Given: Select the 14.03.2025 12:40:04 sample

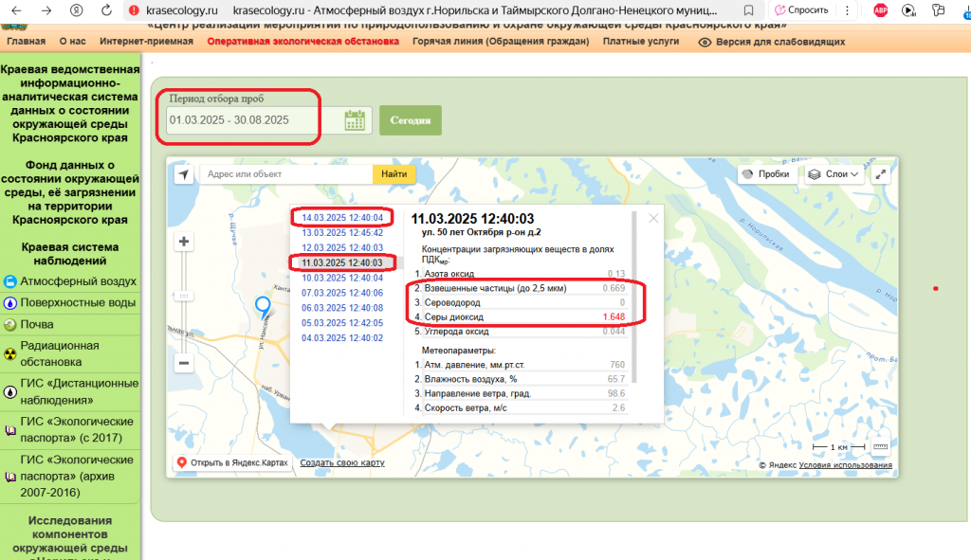Looking at the screenshot, I should click(x=342, y=218).
